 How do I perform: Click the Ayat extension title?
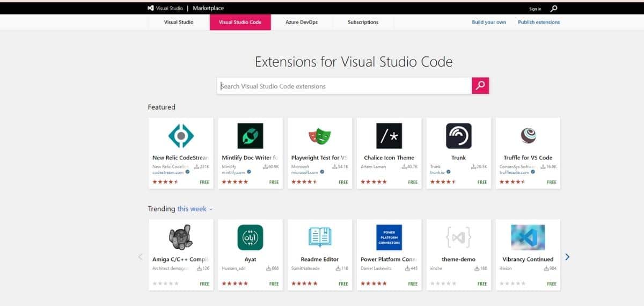point(250,259)
